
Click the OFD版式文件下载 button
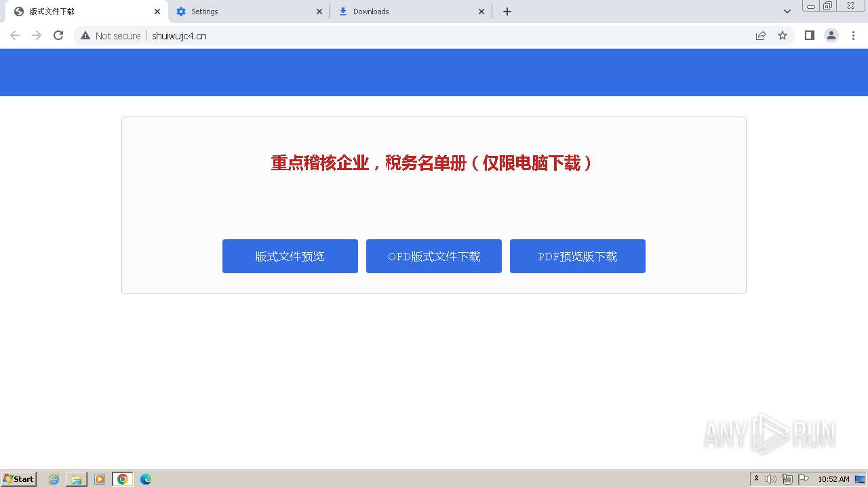point(434,256)
